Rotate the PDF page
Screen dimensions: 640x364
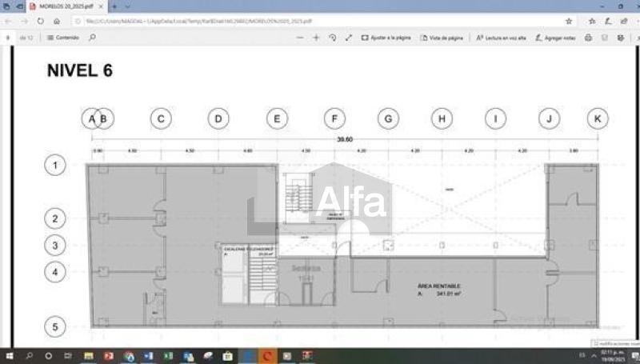[333, 38]
